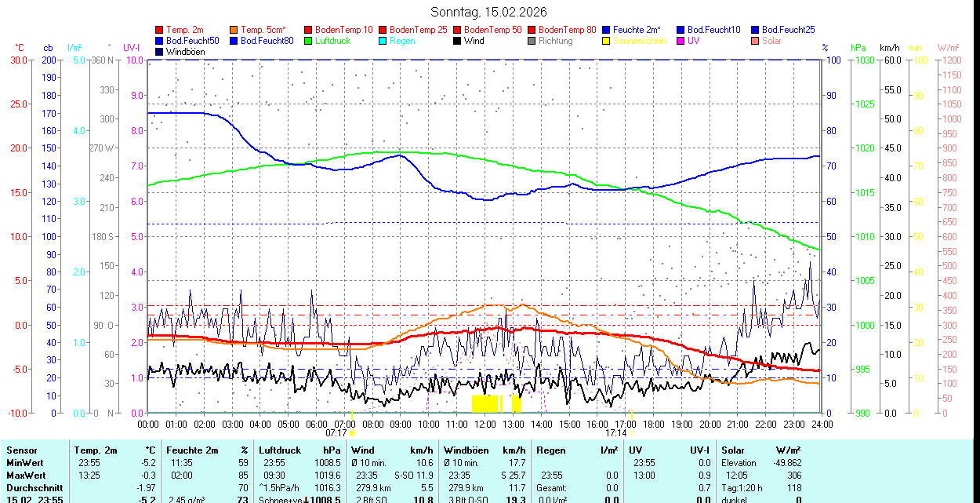
Task: Click the sunrise marker at 07:17
Action: pyautogui.click(x=352, y=432)
